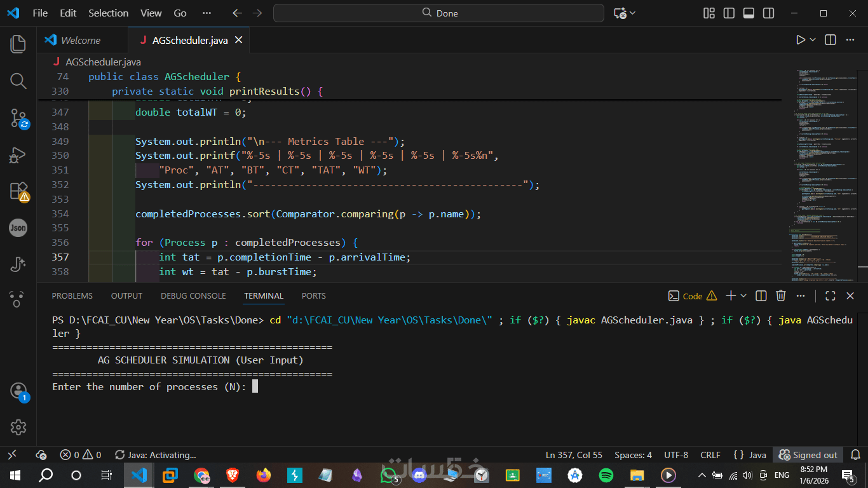Viewport: 868px width, 488px height.
Task: Click Spaces: 4 indentation setting
Action: [633, 455]
